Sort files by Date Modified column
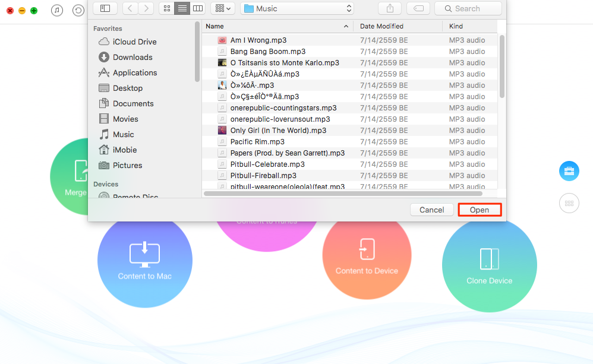The height and width of the screenshot is (364, 593). click(x=398, y=26)
